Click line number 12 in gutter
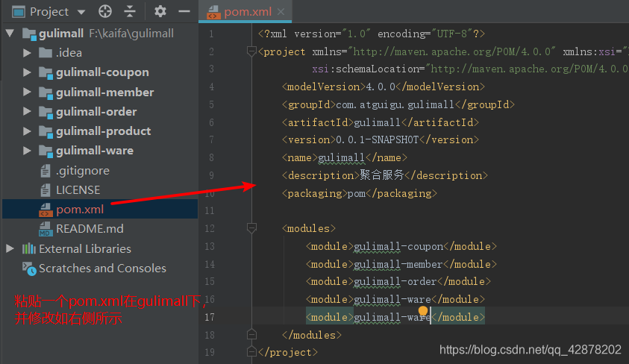This screenshot has width=629, height=364. [x=210, y=228]
